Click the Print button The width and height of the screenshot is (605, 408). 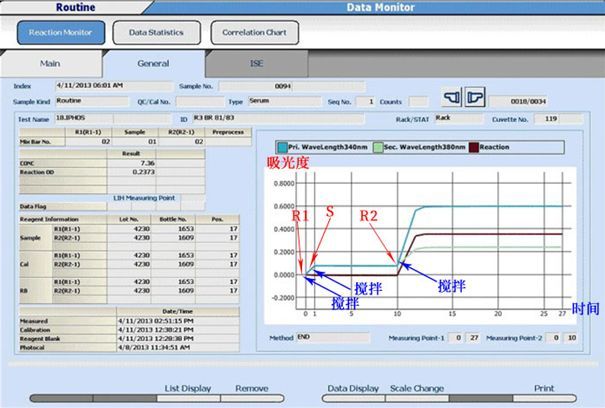pyautogui.click(x=545, y=387)
